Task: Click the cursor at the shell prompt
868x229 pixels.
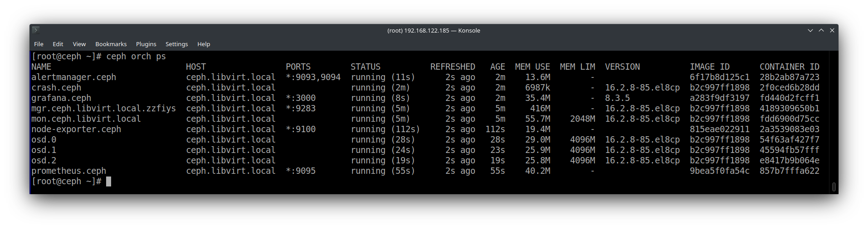Action: coord(108,181)
